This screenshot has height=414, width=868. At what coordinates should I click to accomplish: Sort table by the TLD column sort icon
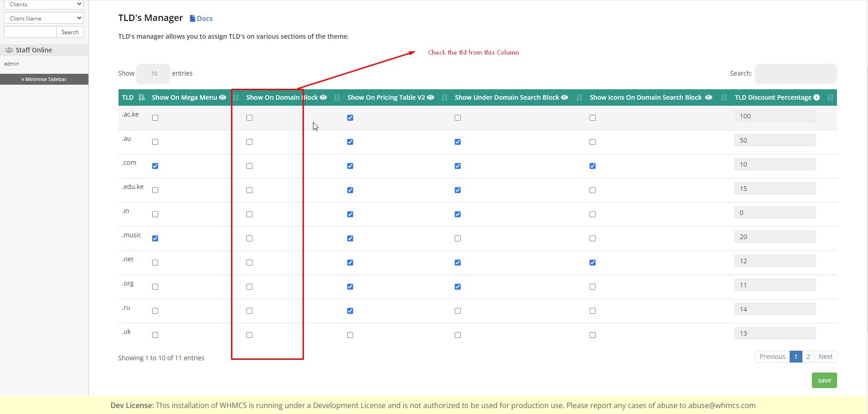point(142,97)
